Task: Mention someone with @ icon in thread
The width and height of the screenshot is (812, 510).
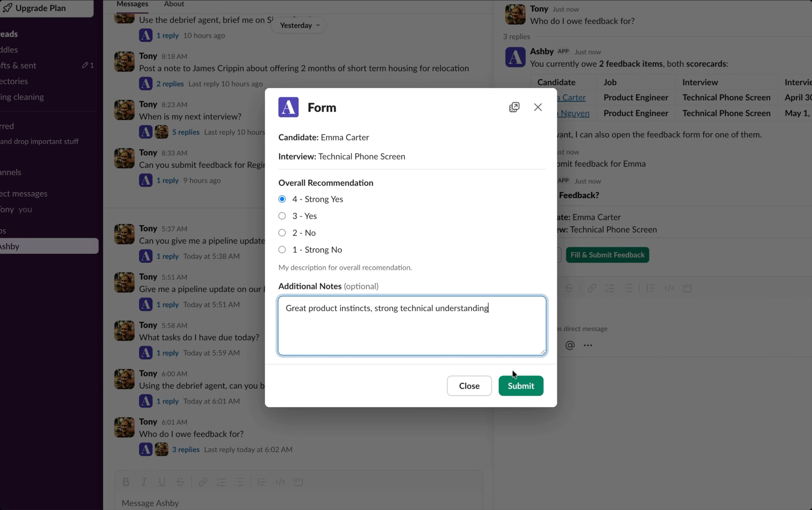Action: (570, 345)
